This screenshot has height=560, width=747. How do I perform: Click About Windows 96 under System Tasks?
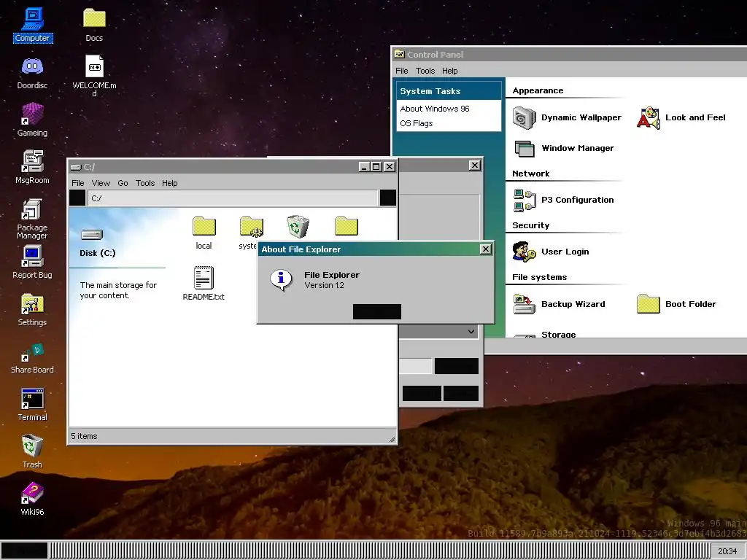(435, 109)
